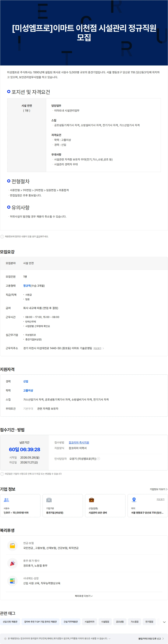Click the 사원수 1,001 ~ 10,000명 이하 card
The width and height of the screenshot is (168, 644).
coord(20,506)
